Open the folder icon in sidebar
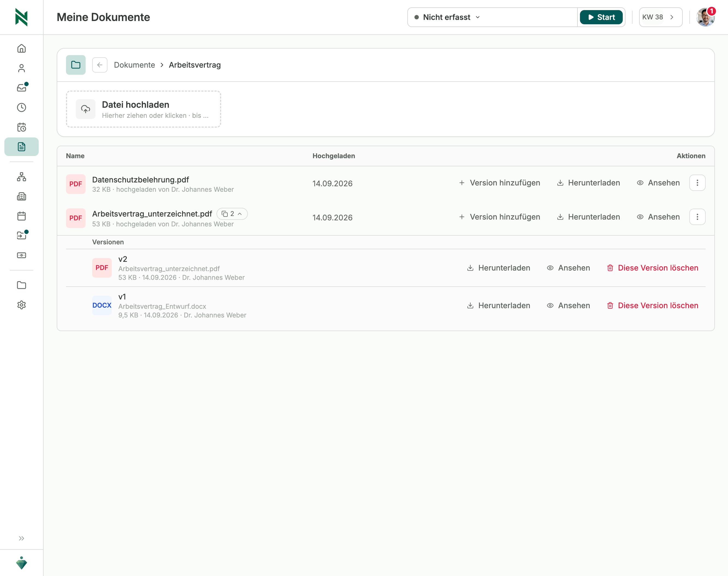The height and width of the screenshot is (576, 728). pos(22,285)
